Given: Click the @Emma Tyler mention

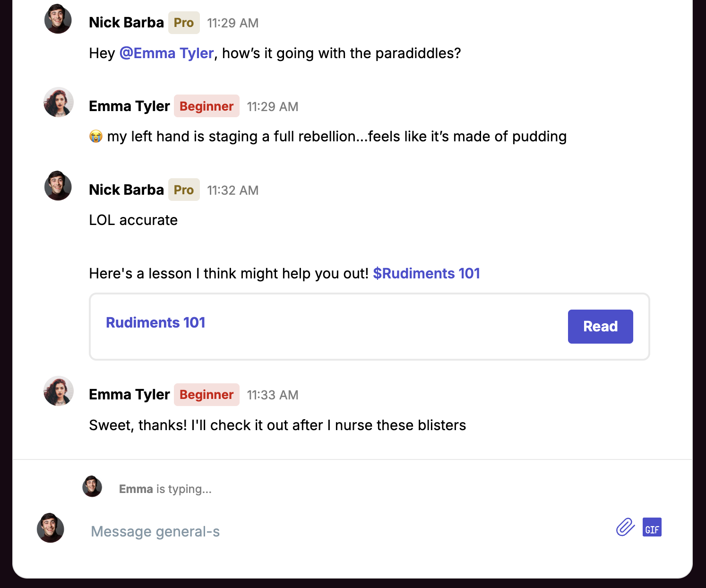Looking at the screenshot, I should pos(166,53).
